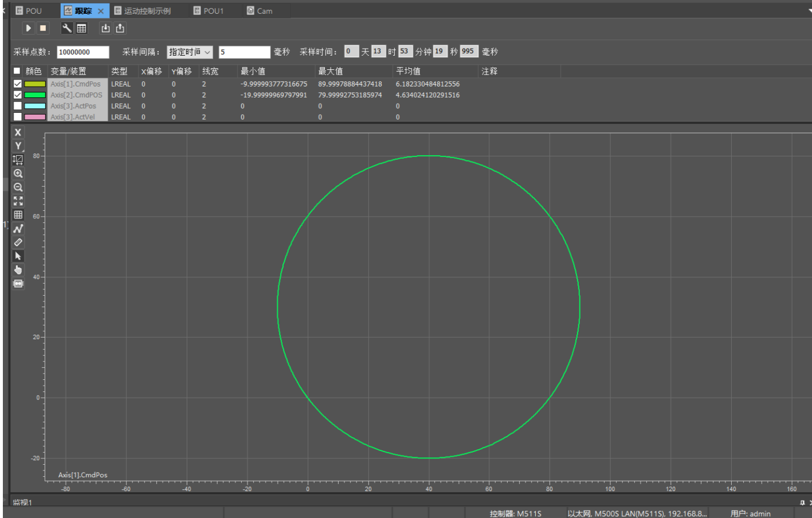Toggle the header select-all checkbox
Viewport: 812px width, 518px height.
tap(17, 71)
